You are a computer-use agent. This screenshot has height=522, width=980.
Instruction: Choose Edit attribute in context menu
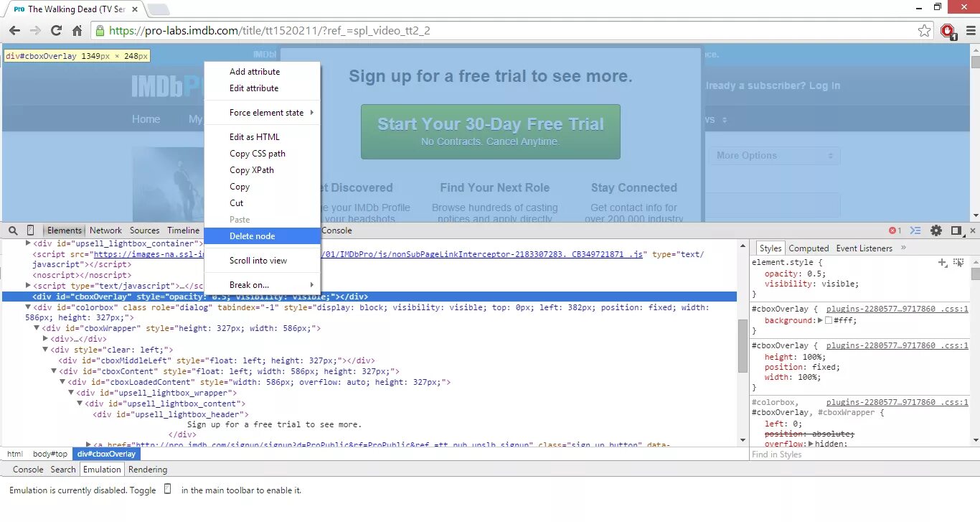[x=254, y=88]
